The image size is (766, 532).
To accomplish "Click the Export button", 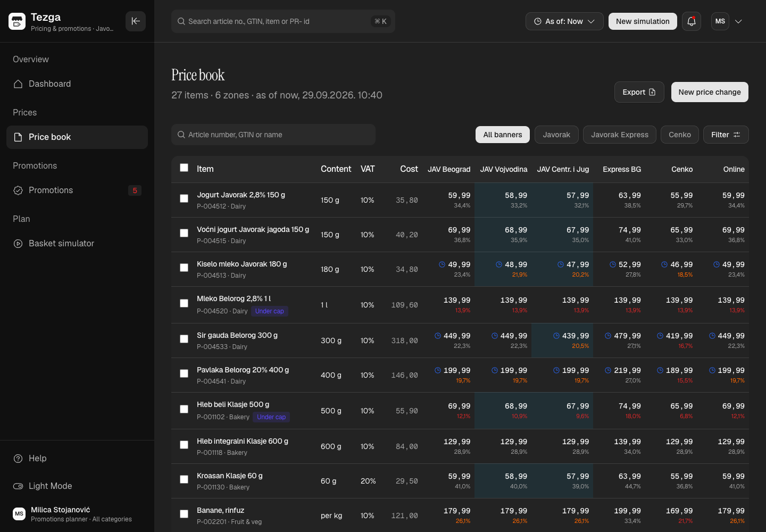I will coord(639,92).
